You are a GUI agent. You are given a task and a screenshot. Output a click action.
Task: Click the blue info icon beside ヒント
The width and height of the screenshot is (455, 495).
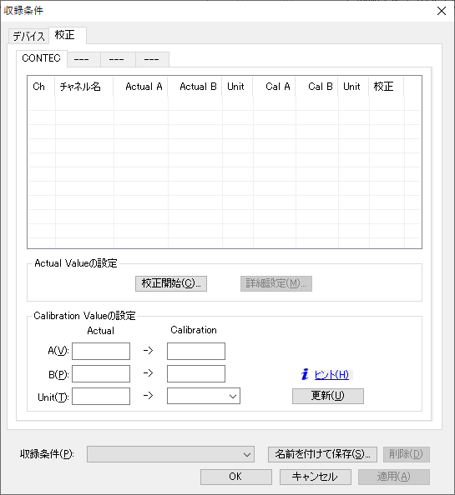(x=305, y=374)
